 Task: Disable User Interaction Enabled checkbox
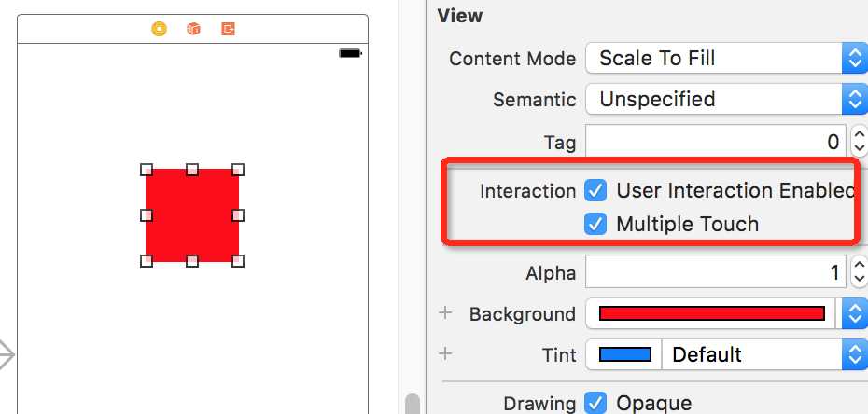point(595,191)
